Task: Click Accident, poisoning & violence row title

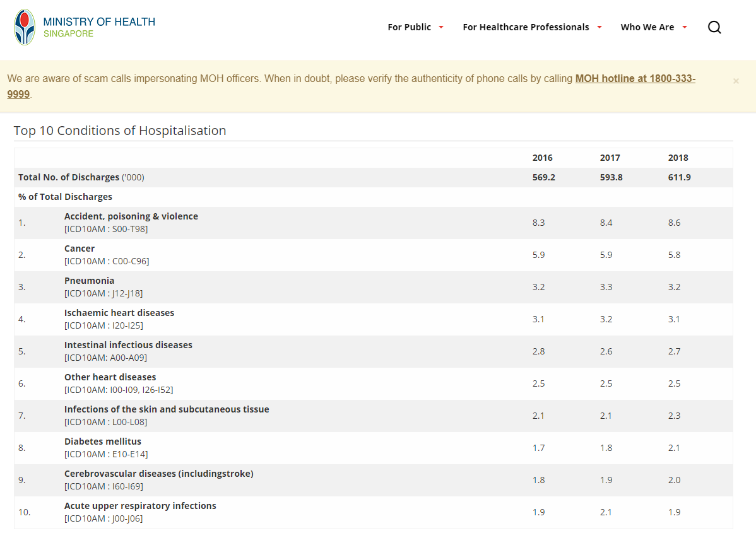Action: pyautogui.click(x=131, y=216)
